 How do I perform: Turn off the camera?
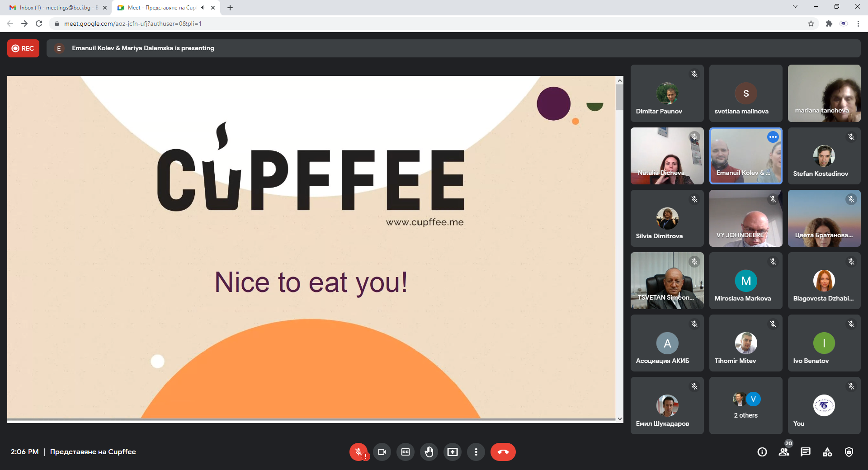[x=382, y=452]
